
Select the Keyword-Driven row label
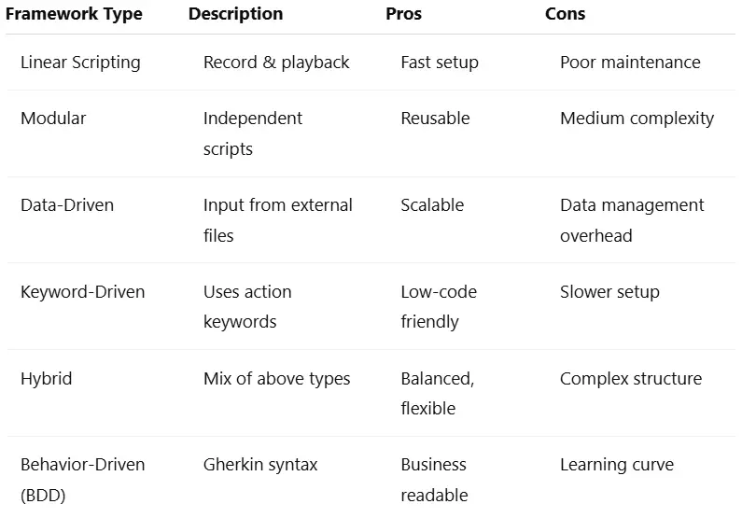click(x=82, y=292)
